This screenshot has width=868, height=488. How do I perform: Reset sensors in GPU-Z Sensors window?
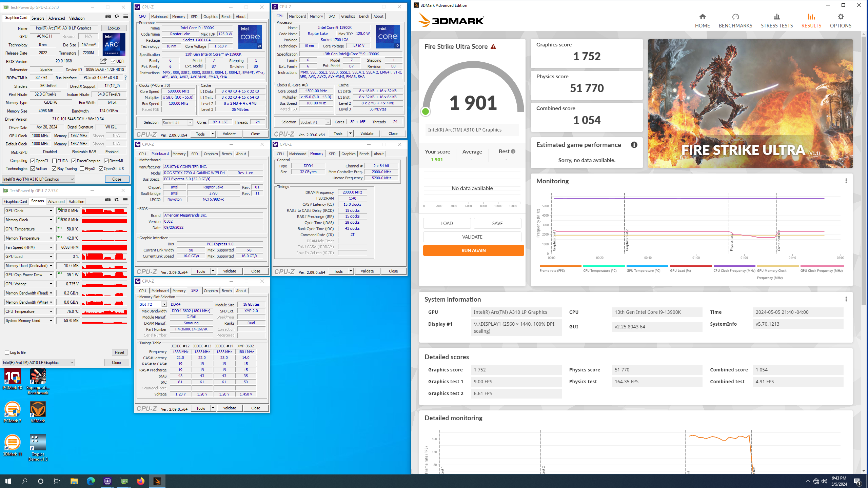(x=119, y=352)
